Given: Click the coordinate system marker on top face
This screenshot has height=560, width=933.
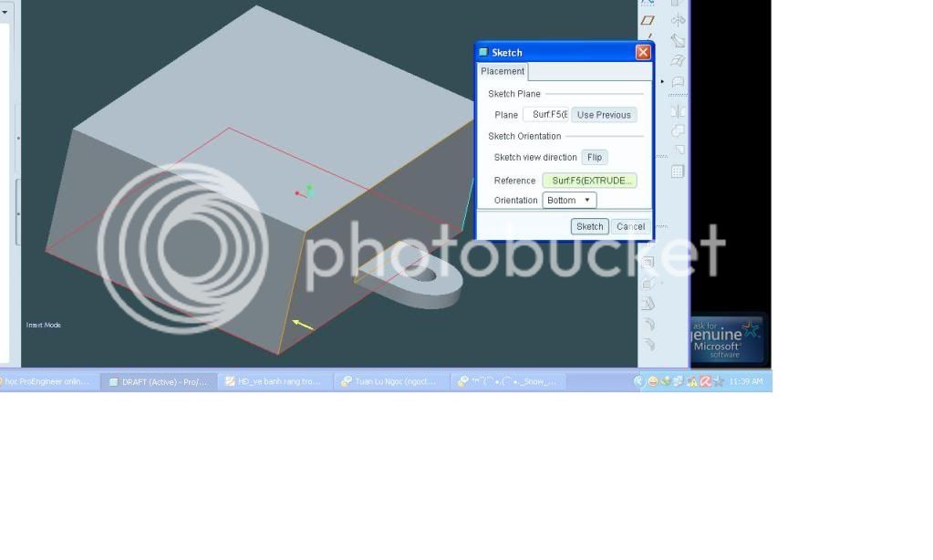Looking at the screenshot, I should 304,192.
